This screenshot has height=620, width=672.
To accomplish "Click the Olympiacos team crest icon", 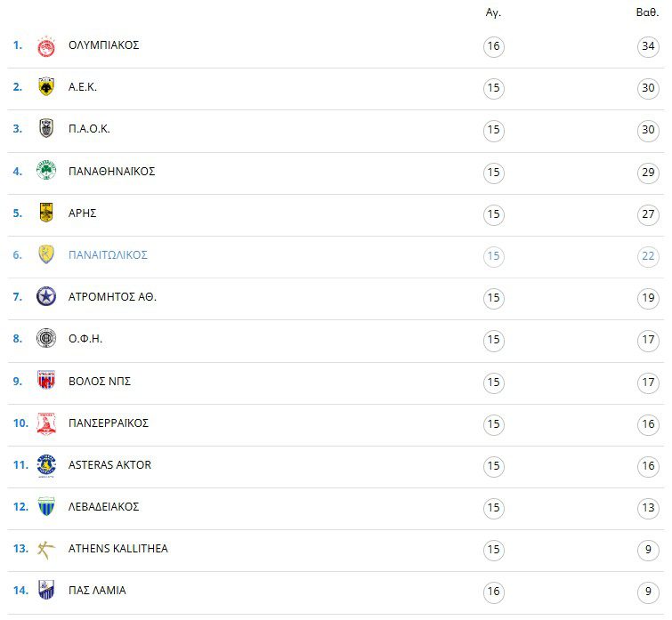I will [46, 46].
